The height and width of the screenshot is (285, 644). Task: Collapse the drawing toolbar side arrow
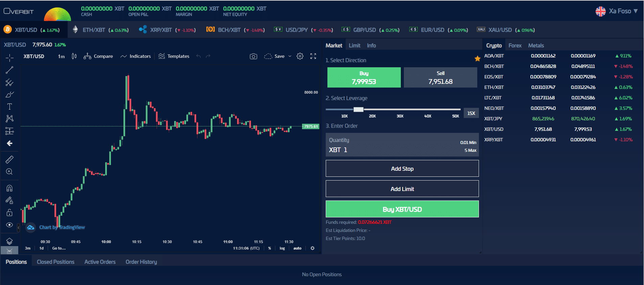pos(18,228)
